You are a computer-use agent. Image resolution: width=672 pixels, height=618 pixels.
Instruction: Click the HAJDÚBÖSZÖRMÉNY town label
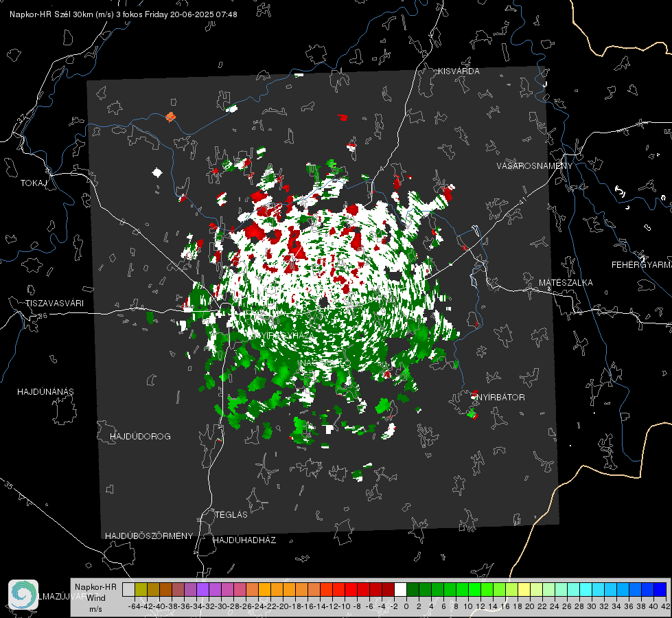(x=149, y=536)
